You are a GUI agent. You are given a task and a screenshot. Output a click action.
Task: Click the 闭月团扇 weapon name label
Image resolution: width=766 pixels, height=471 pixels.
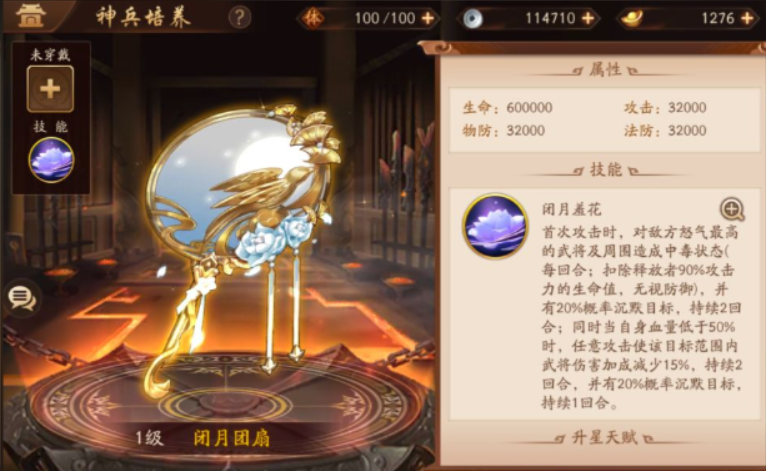pos(232,438)
